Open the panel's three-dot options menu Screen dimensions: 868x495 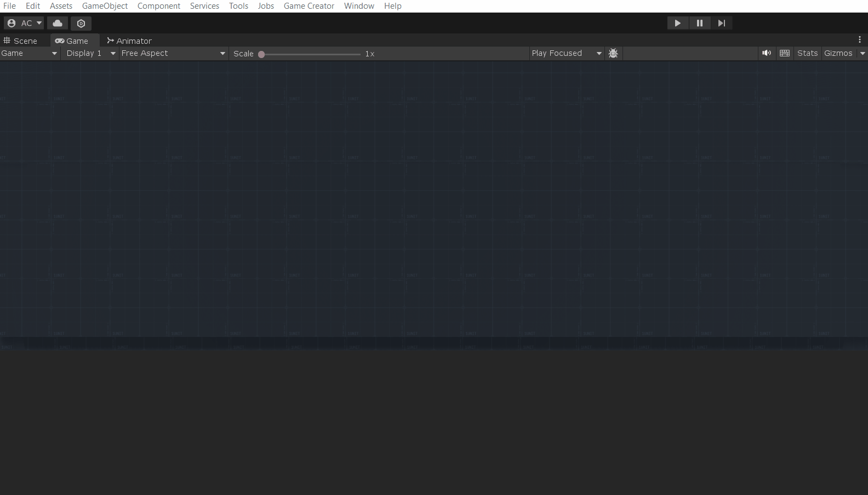[859, 39]
